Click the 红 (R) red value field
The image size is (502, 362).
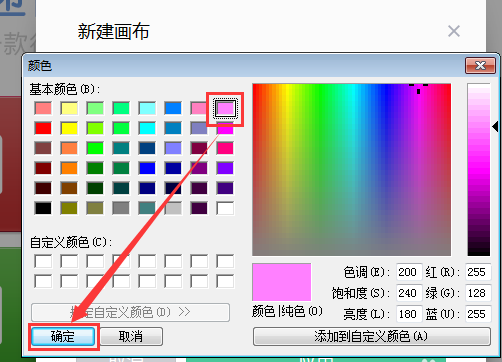point(478,272)
